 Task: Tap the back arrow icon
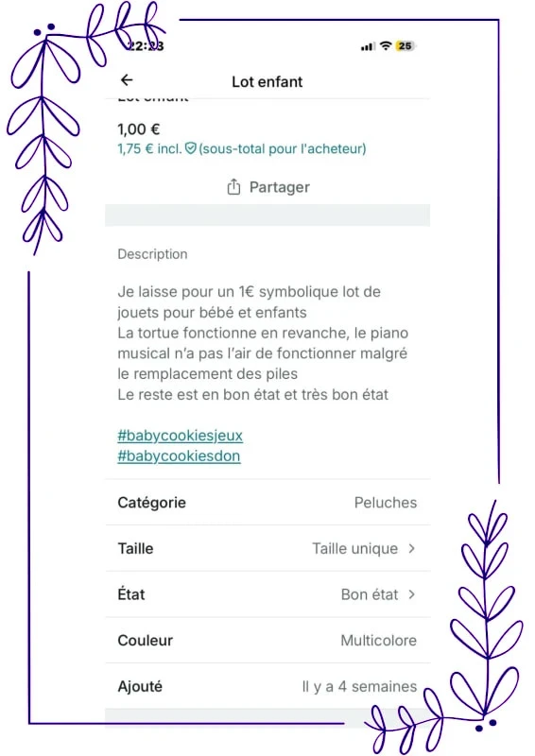coord(127,80)
